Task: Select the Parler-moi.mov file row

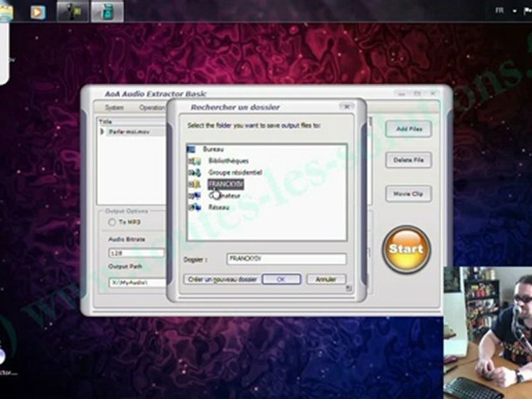Action: pyautogui.click(x=132, y=132)
